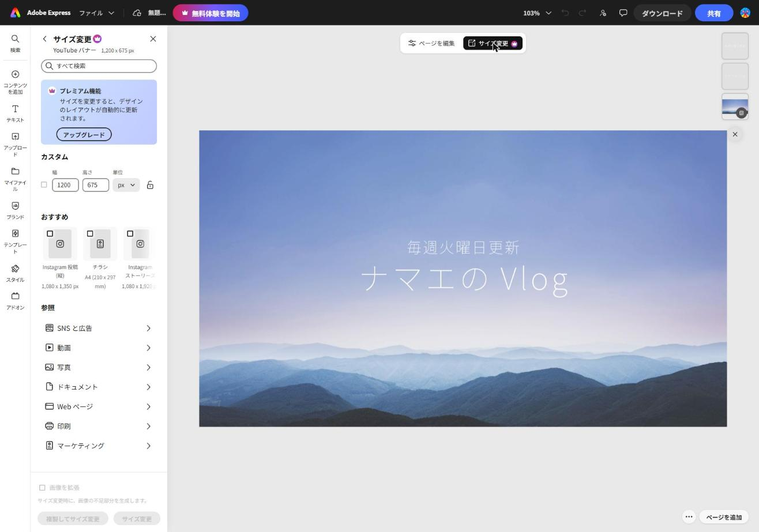
Task: Toggle the aspect ratio lock icon
Action: [150, 185]
